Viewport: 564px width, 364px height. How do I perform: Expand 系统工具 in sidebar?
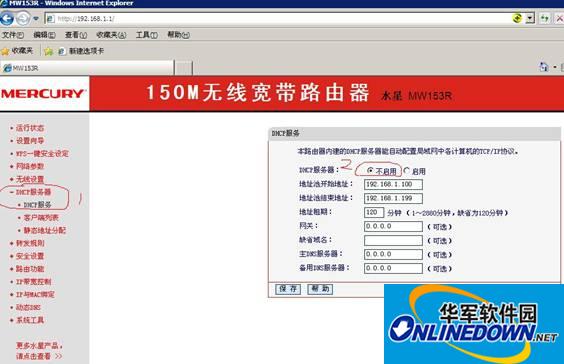(x=30, y=320)
